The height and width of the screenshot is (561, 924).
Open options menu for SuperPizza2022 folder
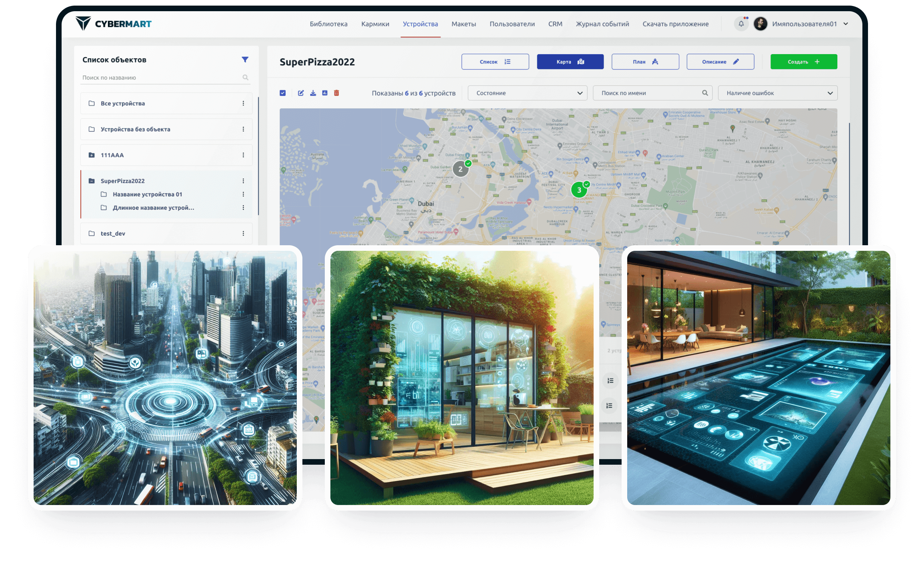point(243,181)
